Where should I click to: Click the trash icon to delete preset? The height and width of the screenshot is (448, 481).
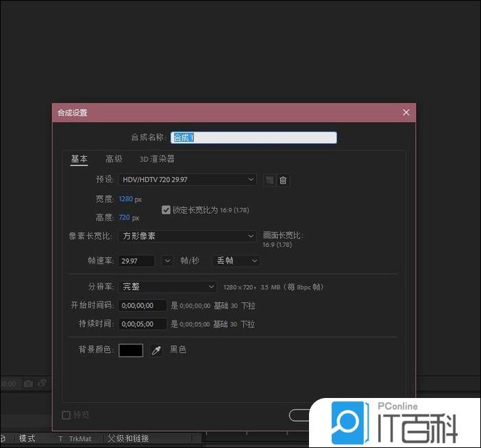click(x=283, y=180)
